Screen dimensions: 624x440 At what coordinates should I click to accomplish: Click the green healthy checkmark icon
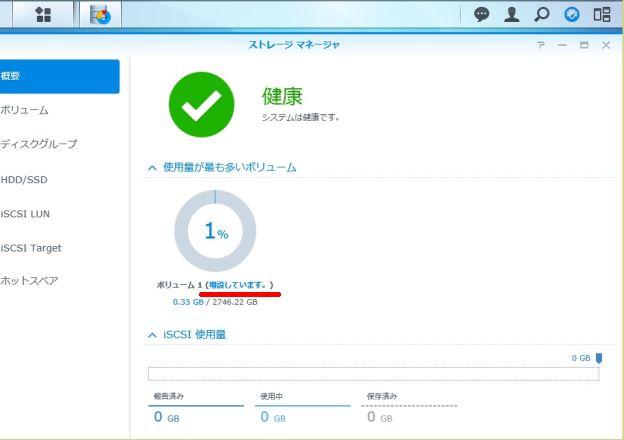(201, 105)
